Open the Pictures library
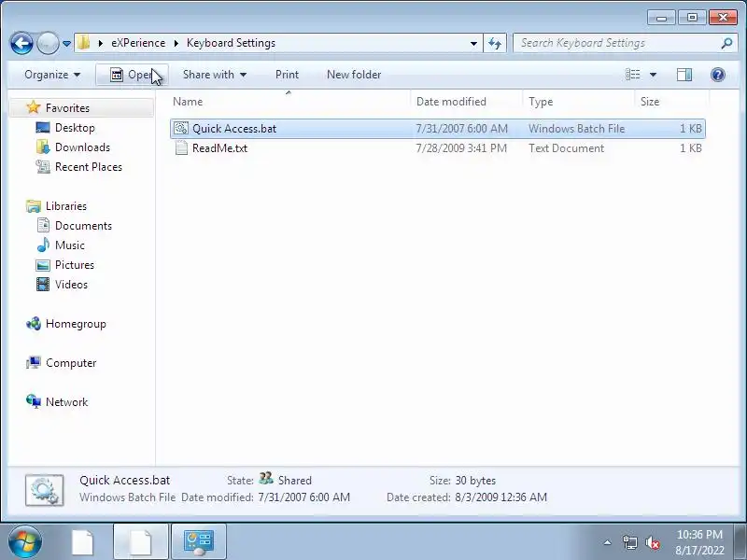The image size is (747, 560). coord(75,265)
